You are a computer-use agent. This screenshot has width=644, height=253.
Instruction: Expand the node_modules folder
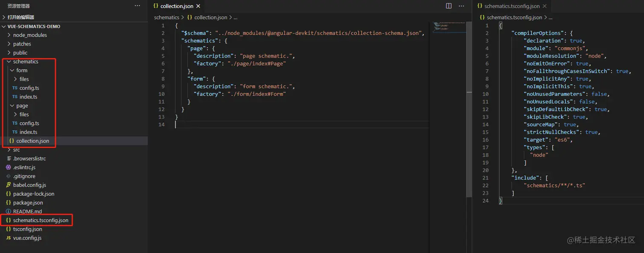coord(30,35)
